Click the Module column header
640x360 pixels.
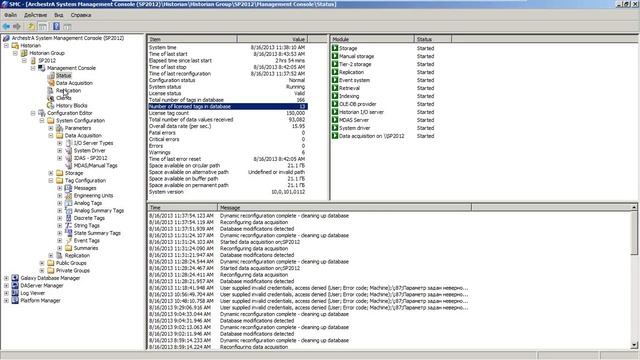(372, 39)
